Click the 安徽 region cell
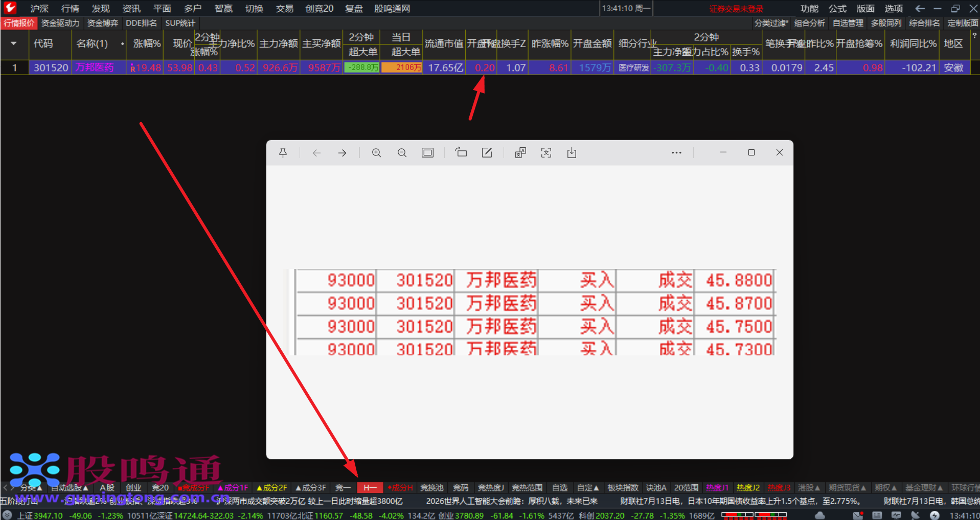980x520 pixels. 953,67
